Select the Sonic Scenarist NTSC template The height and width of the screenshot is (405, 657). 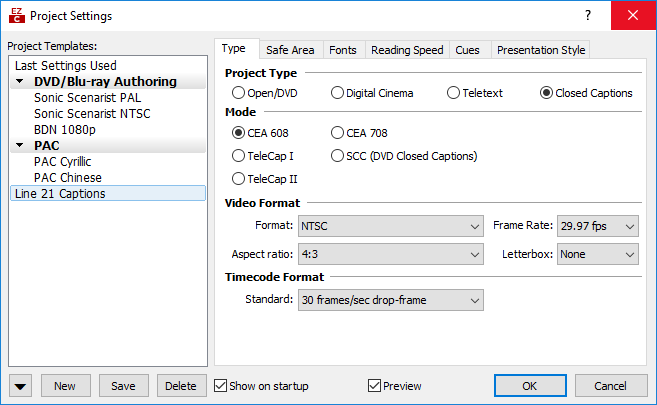pyautogui.click(x=92, y=114)
